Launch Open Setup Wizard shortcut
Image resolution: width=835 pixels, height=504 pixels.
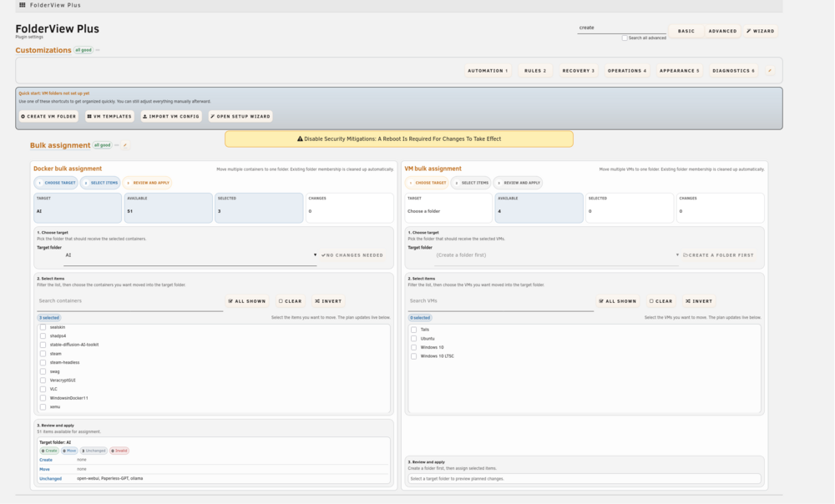pos(240,116)
